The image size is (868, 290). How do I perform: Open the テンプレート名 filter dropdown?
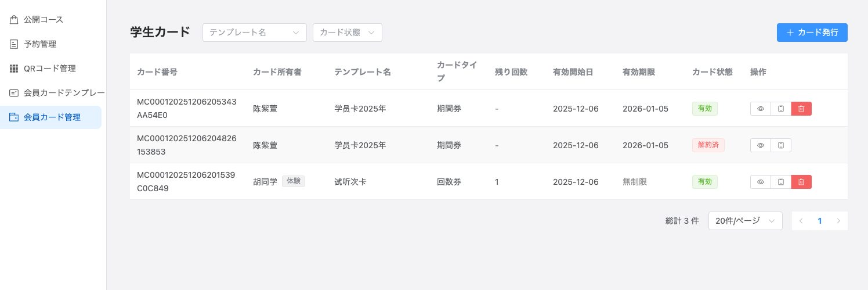(x=254, y=33)
